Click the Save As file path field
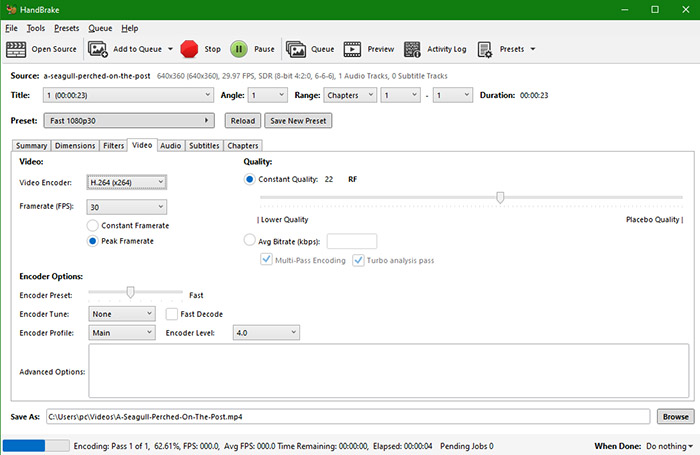 coord(348,417)
